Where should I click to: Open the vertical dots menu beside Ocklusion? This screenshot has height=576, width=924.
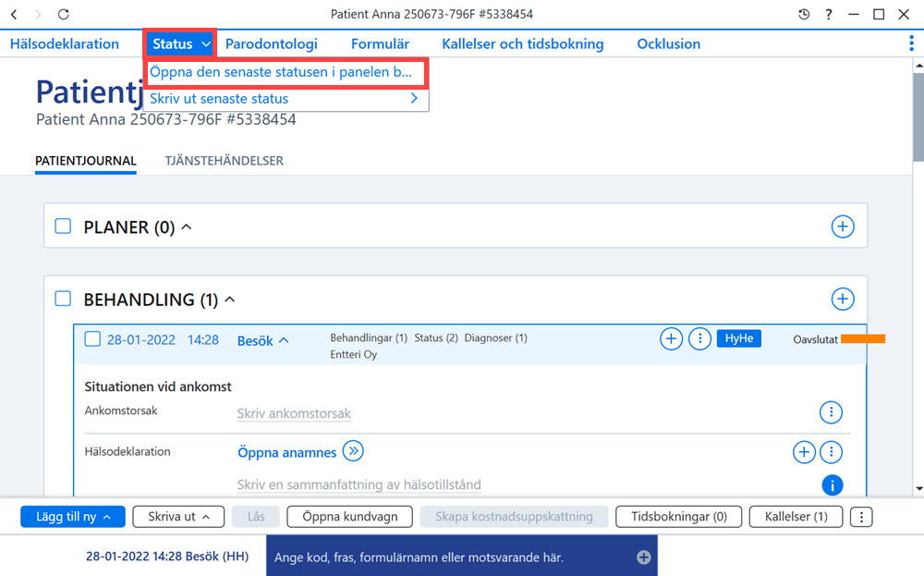click(911, 43)
